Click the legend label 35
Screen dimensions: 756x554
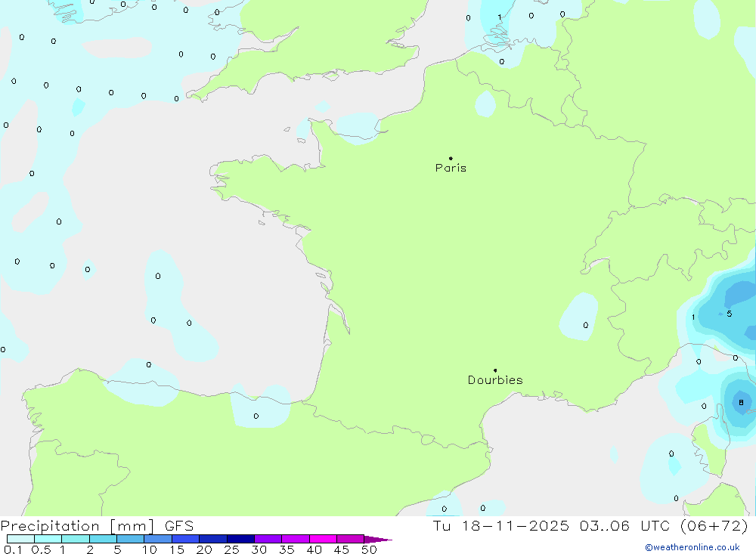click(x=287, y=549)
